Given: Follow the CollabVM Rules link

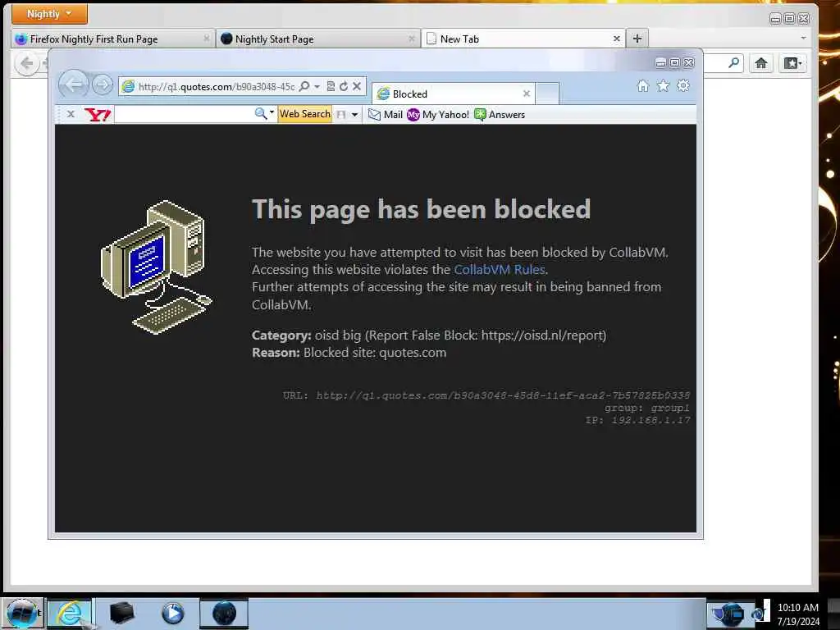Looking at the screenshot, I should (x=500, y=269).
